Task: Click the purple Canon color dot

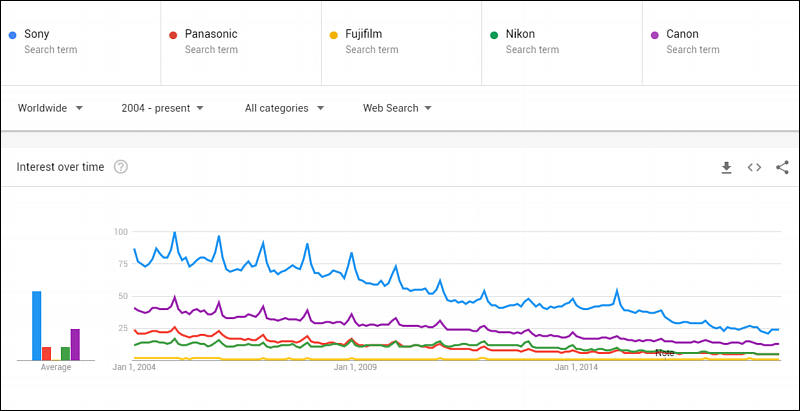Action: point(655,35)
